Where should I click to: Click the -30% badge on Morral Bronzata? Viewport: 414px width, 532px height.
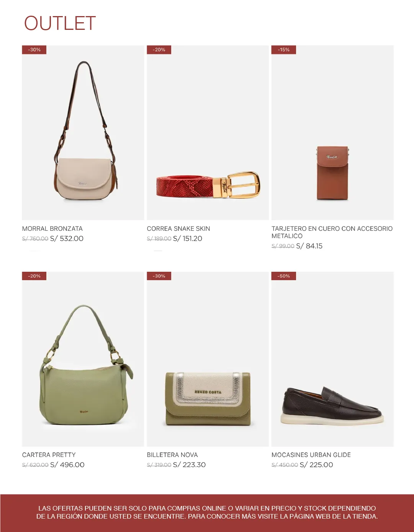tap(34, 50)
